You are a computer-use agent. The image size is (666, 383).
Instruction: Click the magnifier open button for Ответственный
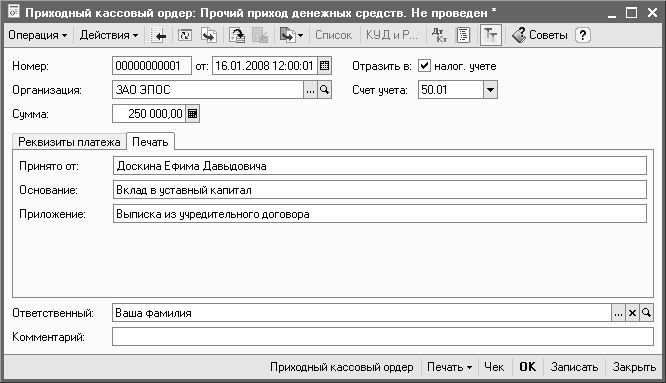646,313
